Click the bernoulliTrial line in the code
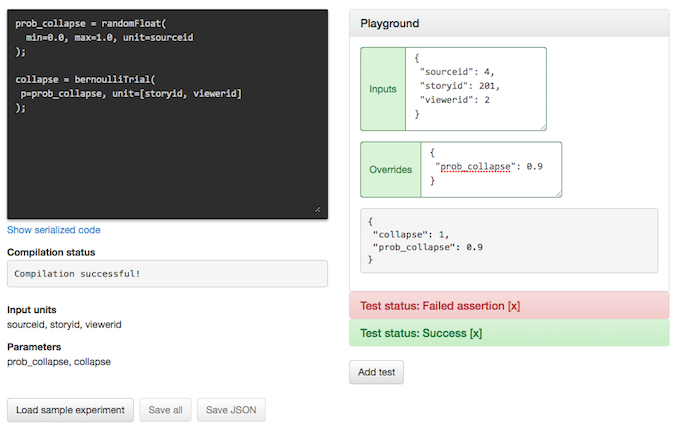Image resolution: width=680 pixels, height=431 pixels. point(85,79)
